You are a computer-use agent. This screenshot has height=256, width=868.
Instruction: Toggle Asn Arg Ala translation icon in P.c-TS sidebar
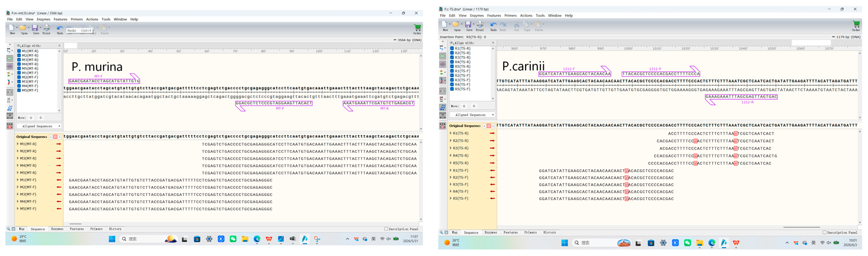[x=442, y=107]
